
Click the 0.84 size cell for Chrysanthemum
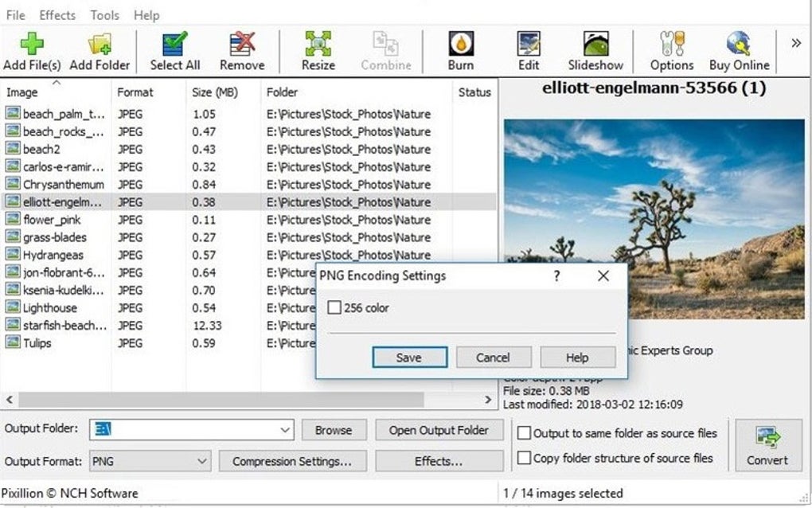[204, 185]
